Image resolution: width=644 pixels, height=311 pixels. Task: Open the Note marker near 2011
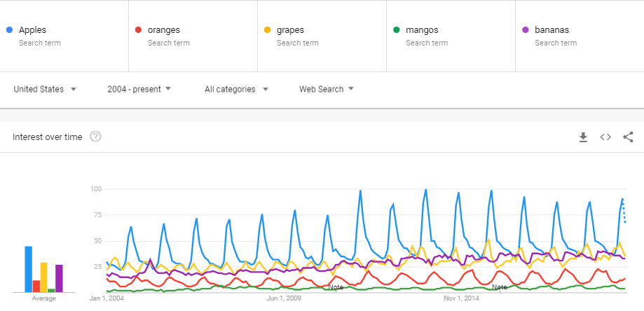coord(336,287)
